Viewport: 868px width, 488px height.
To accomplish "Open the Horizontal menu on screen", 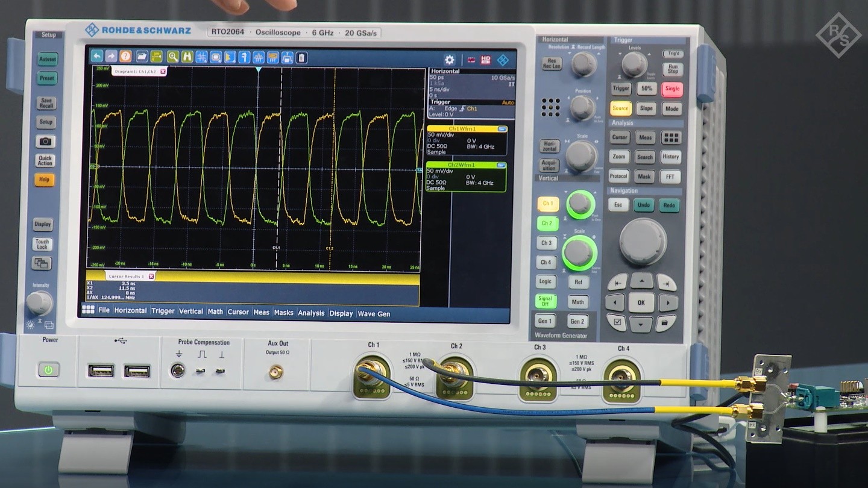I will 130,310.
